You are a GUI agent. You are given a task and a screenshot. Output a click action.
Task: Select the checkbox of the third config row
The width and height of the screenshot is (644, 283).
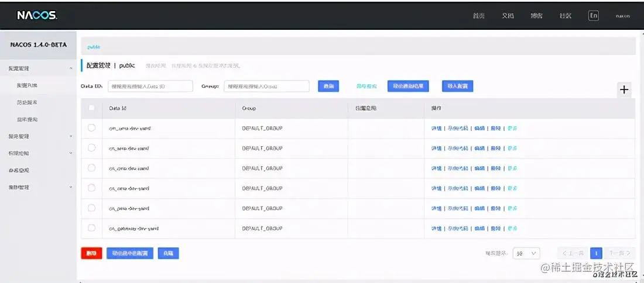[x=91, y=168]
